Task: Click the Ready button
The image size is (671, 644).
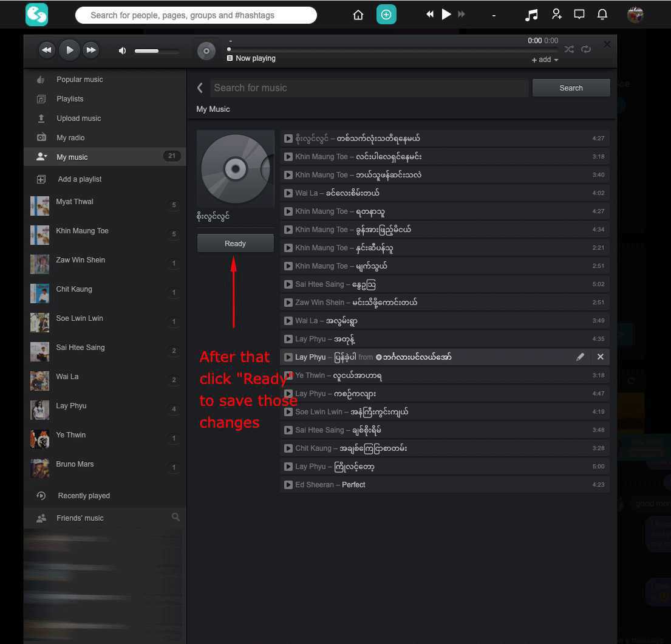Action: pyautogui.click(x=236, y=243)
